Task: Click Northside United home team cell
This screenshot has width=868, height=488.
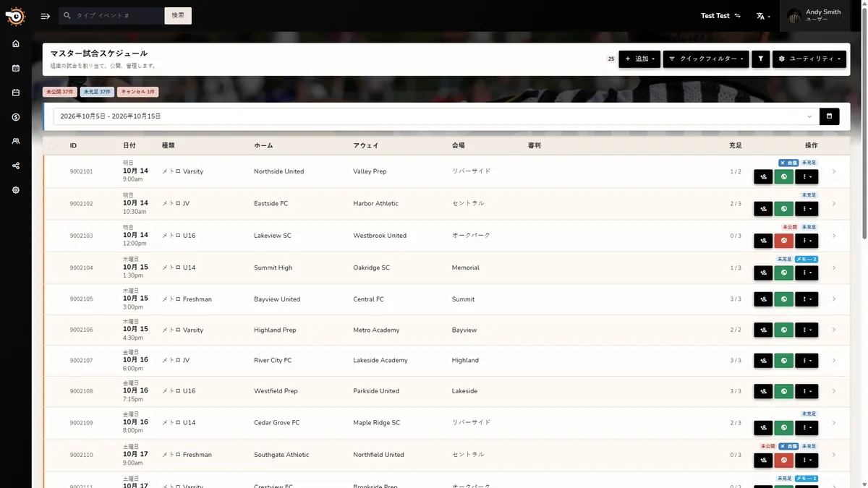Action: click(278, 171)
